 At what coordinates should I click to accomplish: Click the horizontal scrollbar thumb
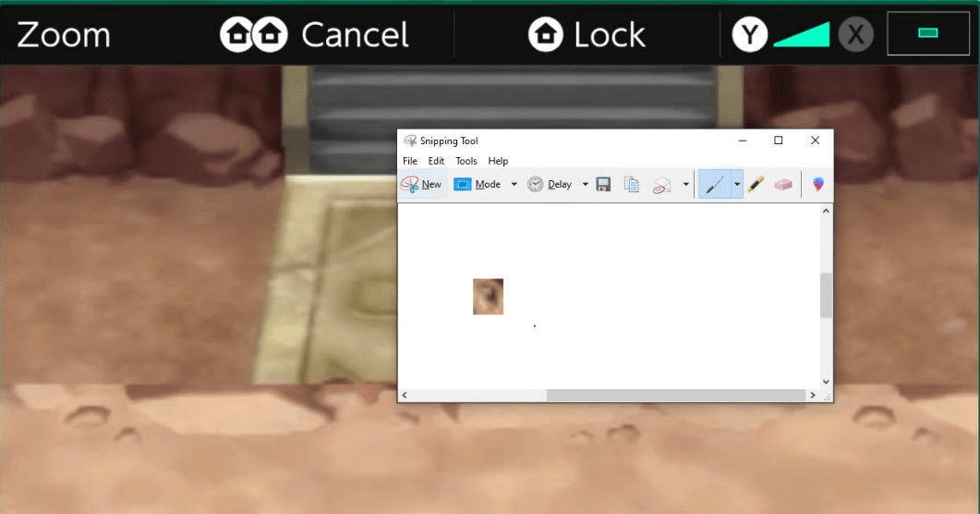point(676,396)
